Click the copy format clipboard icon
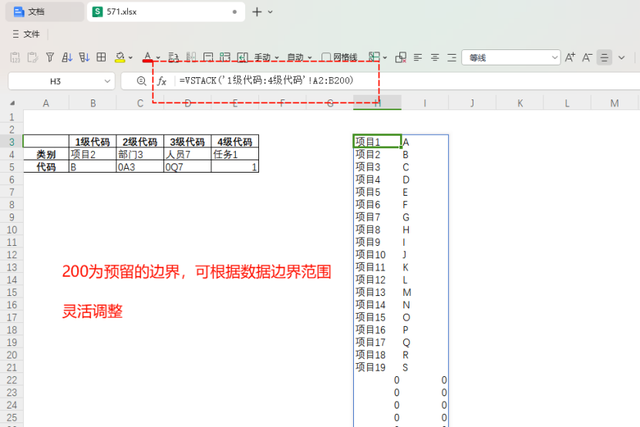Viewport: 640px width, 427px height. pos(33,58)
